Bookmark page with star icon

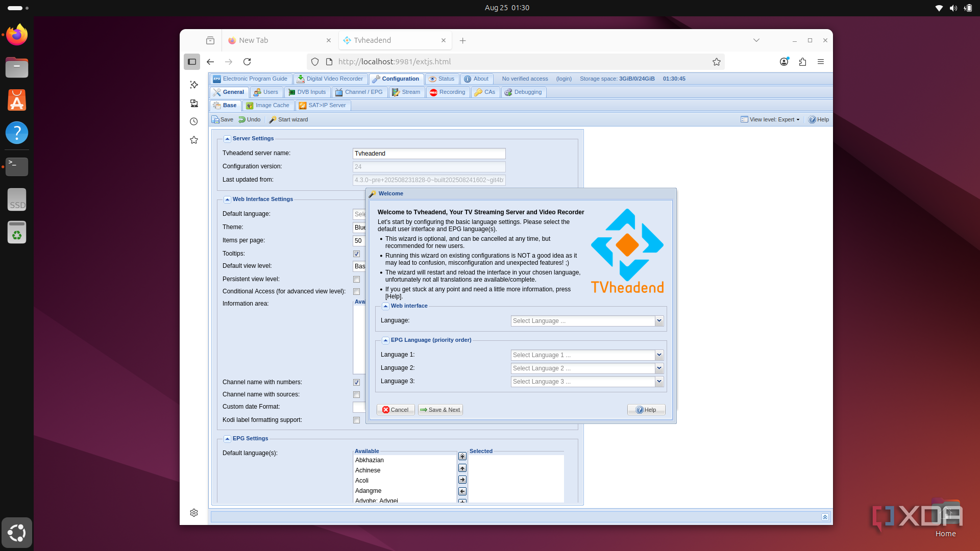(x=717, y=62)
